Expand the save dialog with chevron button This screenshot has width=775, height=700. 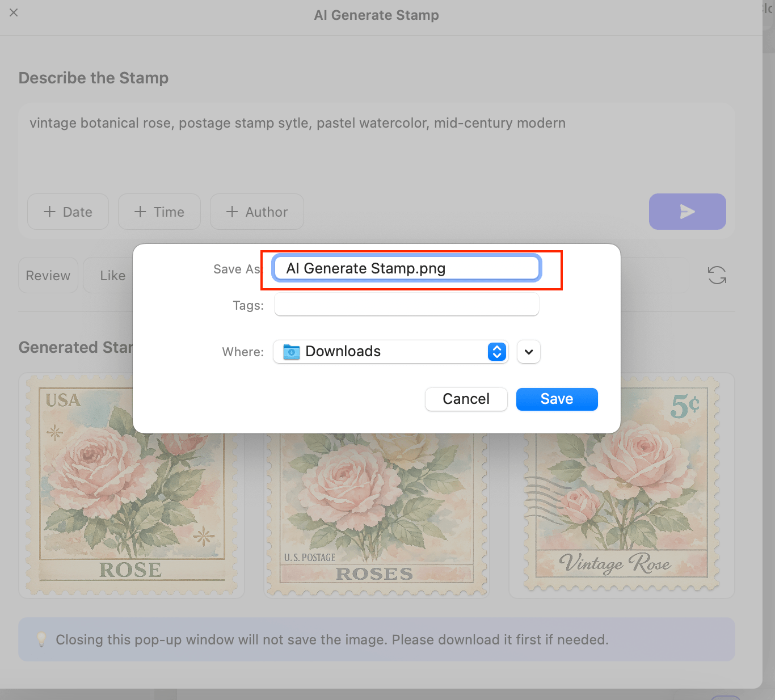pyautogui.click(x=529, y=352)
